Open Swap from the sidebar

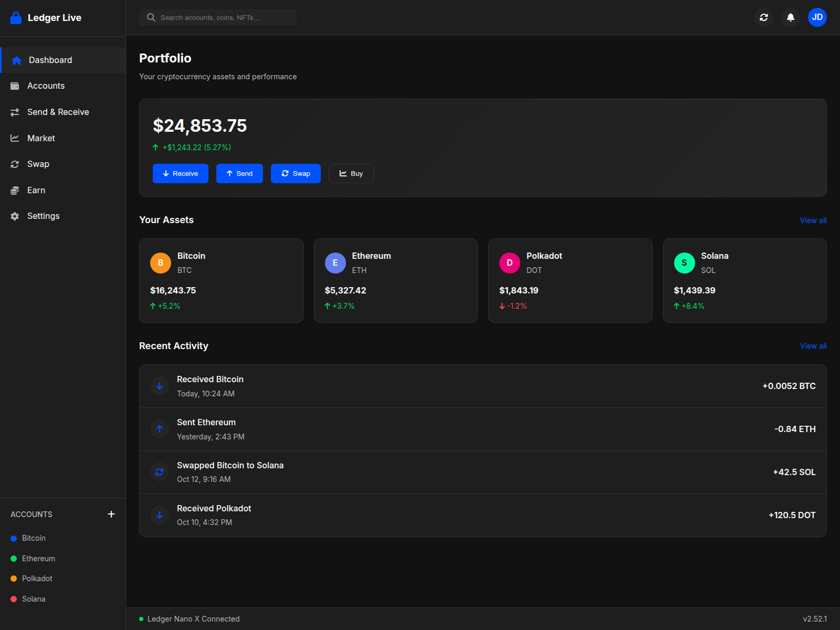63,164
